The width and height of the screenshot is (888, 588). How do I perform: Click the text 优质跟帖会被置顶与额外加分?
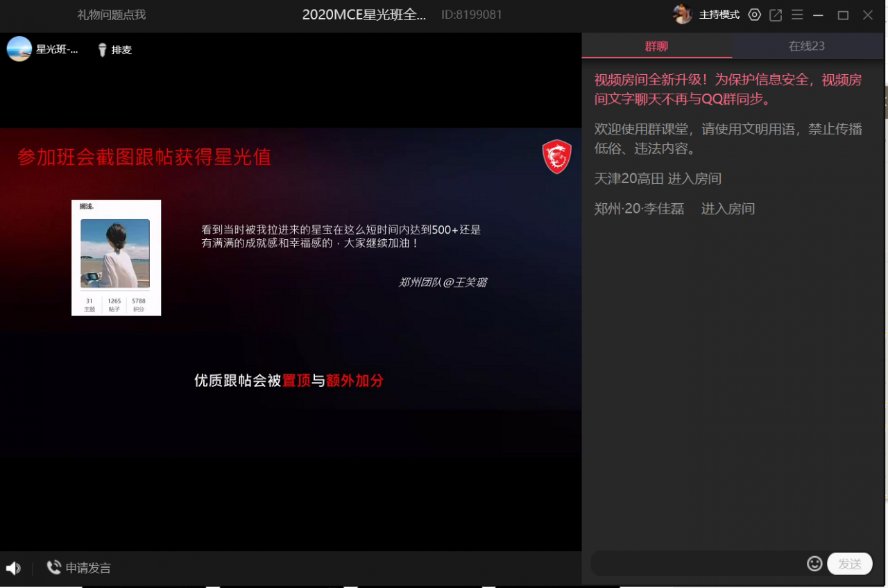click(x=289, y=381)
